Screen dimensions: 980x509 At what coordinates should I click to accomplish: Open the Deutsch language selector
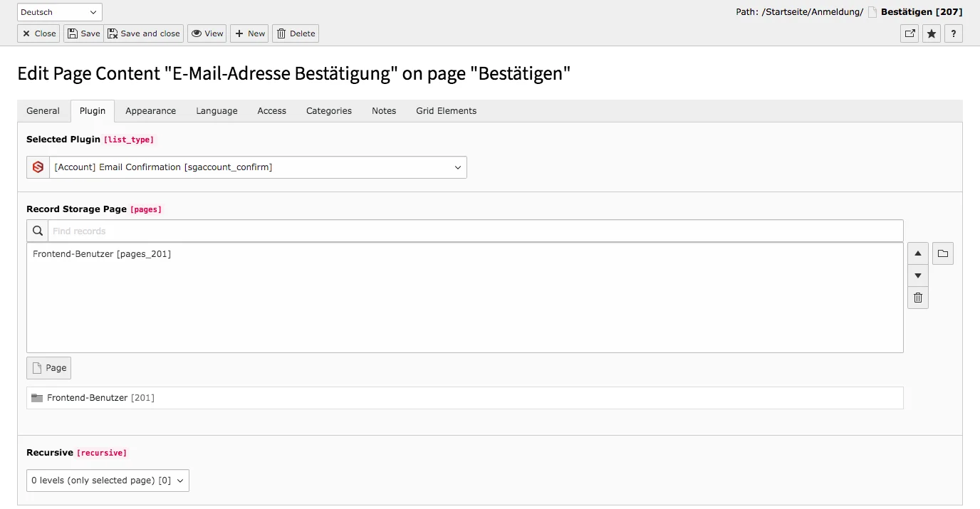click(59, 11)
